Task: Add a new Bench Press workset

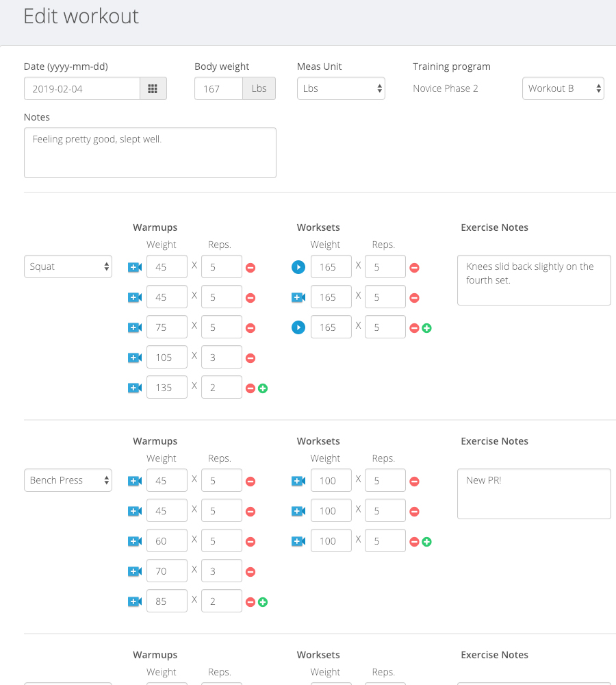Action: coord(426,542)
